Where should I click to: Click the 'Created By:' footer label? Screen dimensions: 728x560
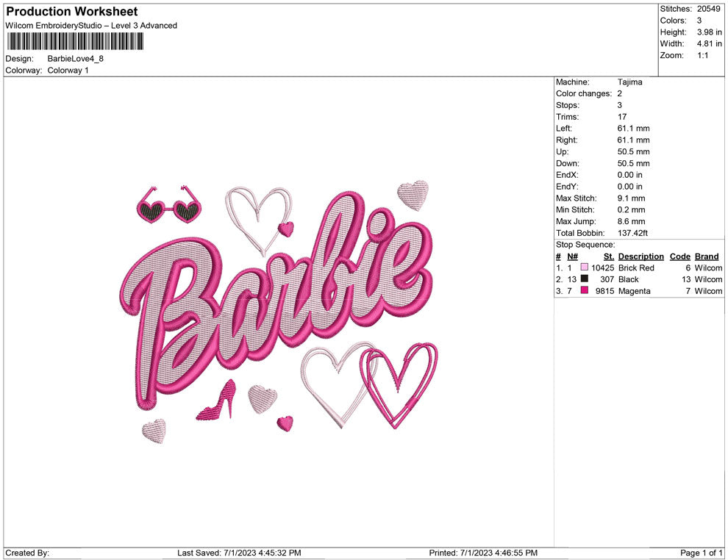[27, 553]
